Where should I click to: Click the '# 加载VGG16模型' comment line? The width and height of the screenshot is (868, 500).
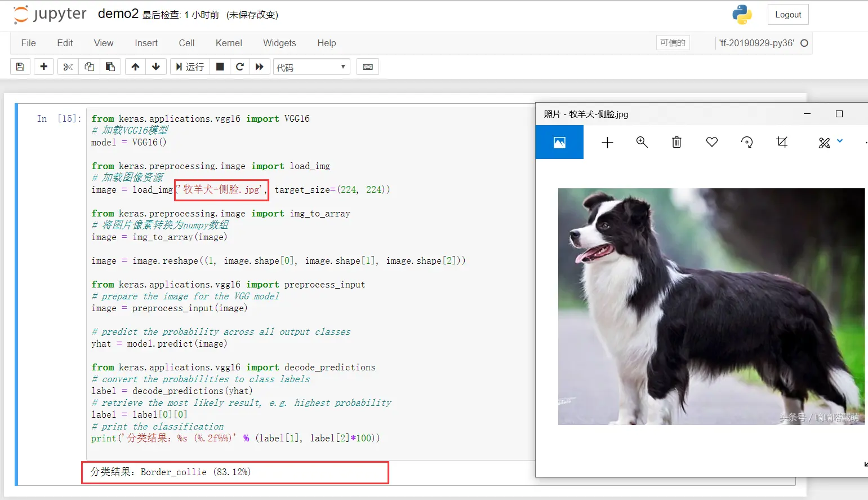[130, 130]
